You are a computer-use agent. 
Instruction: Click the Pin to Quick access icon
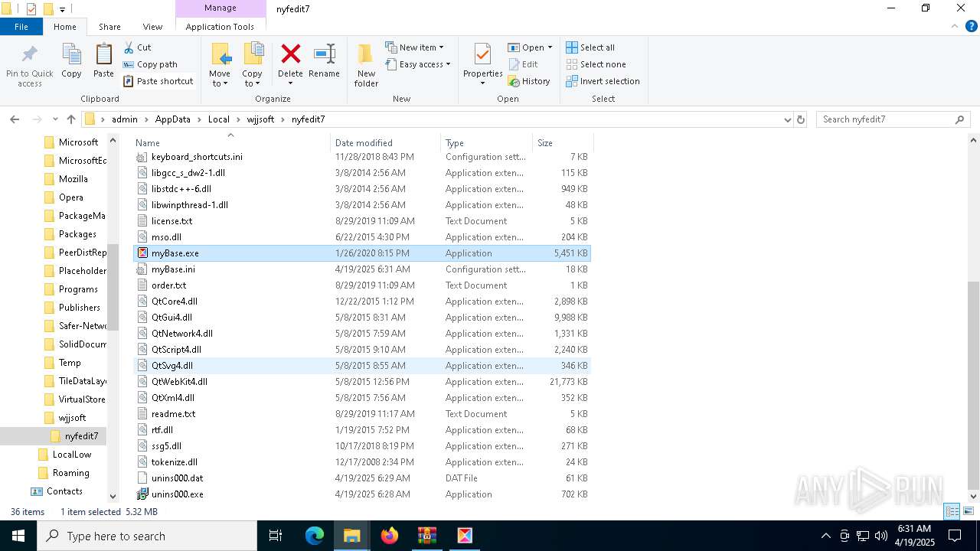pos(30,55)
